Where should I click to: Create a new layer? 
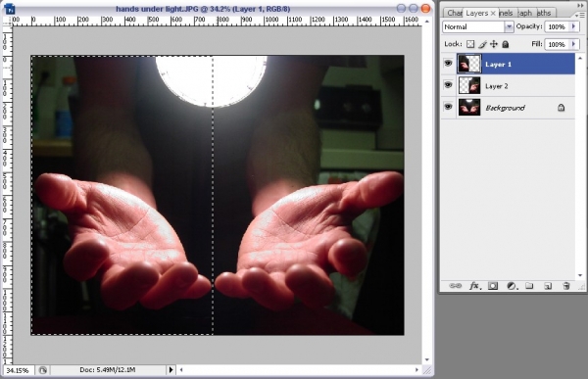click(548, 286)
